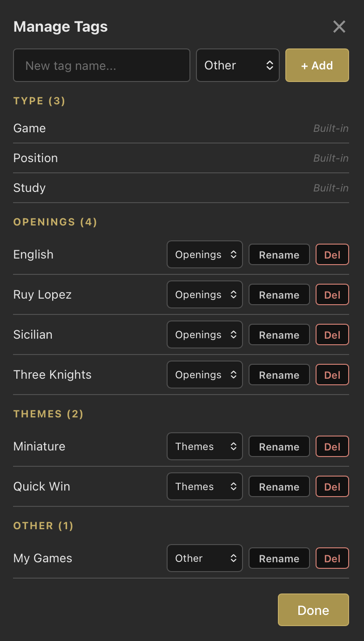
Task: Open the category selector next to new tag field
Action: point(238,65)
